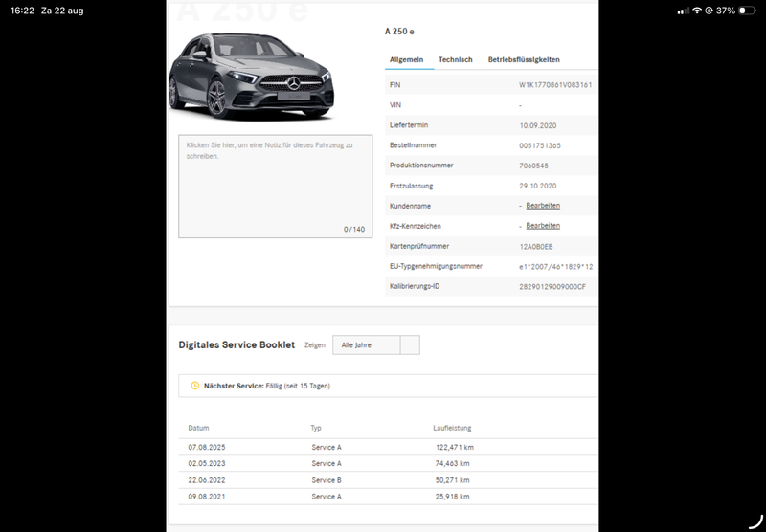
Task: Click the Digitales Service Booklet heading
Action: 237,344
